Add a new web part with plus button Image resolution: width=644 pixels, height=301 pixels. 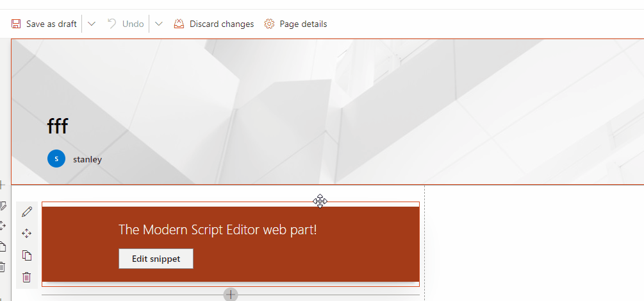[x=231, y=295]
